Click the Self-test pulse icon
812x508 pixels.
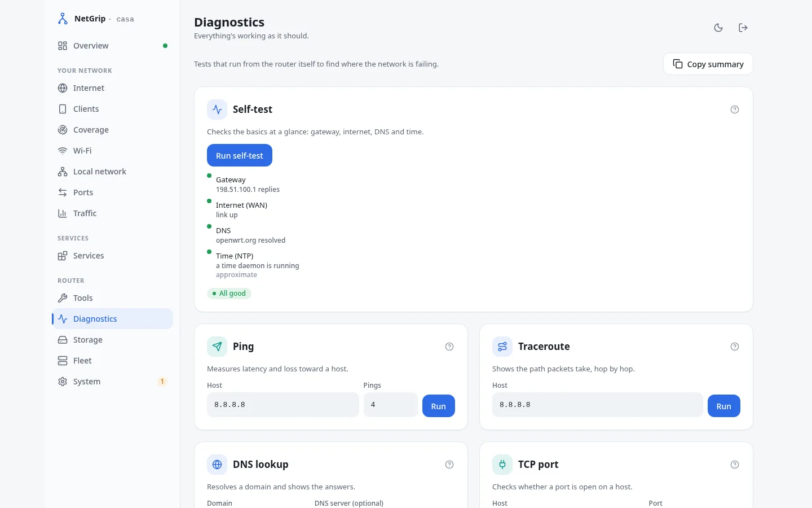tap(217, 110)
